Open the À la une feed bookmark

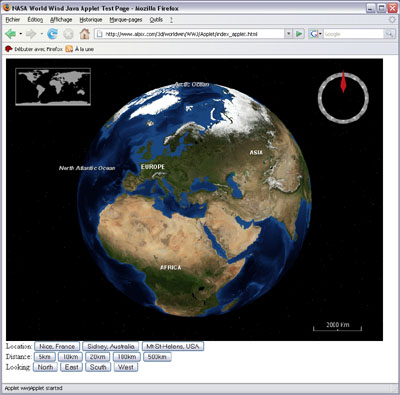point(80,49)
